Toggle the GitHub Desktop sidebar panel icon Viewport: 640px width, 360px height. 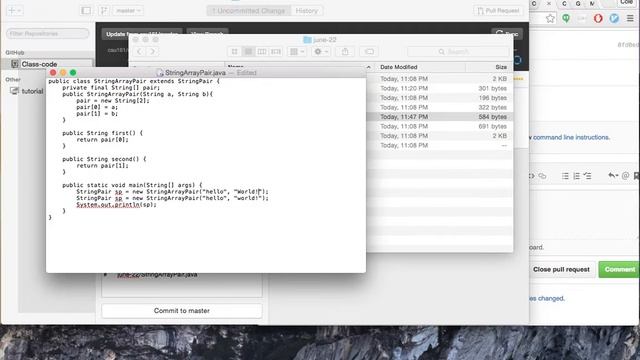[86, 11]
